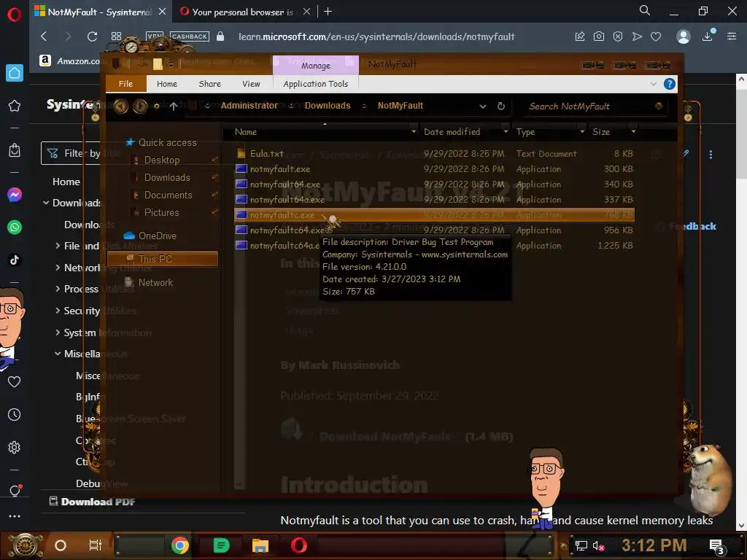Open Opera profile avatar icon
The image size is (747, 560).
click(683, 36)
